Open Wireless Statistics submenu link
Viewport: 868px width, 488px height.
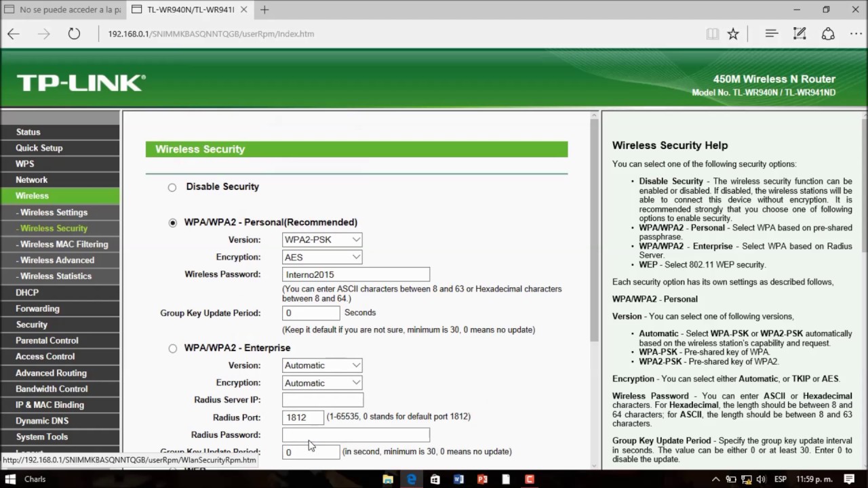click(x=54, y=277)
